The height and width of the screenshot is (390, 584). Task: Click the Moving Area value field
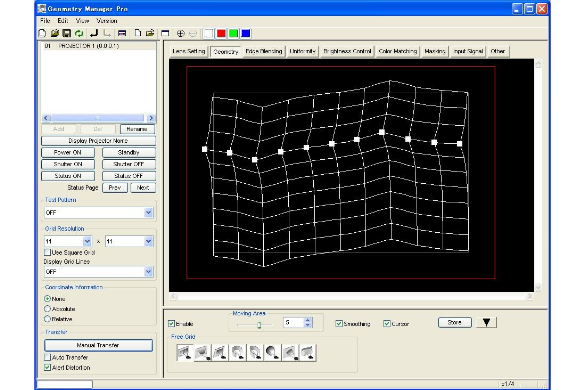coord(293,323)
